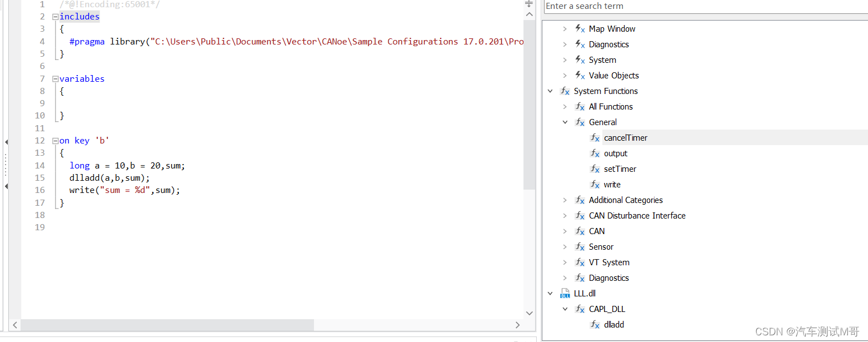Expand the Diagnostics tree node
The width and height of the screenshot is (868, 342).
pos(565,44)
